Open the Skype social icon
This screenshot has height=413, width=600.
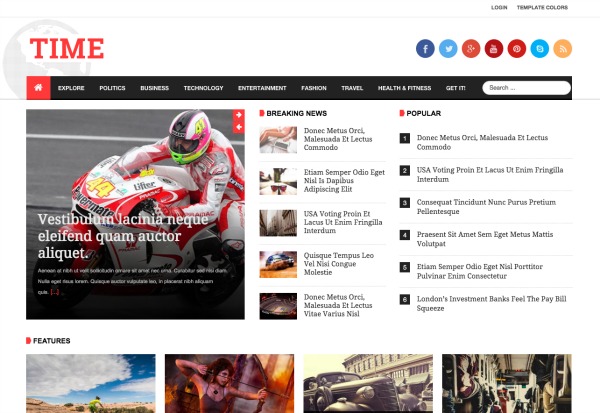point(540,49)
